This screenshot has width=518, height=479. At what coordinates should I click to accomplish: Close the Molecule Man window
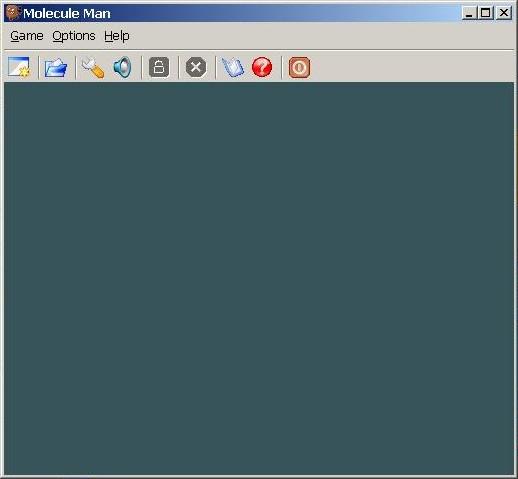point(504,13)
